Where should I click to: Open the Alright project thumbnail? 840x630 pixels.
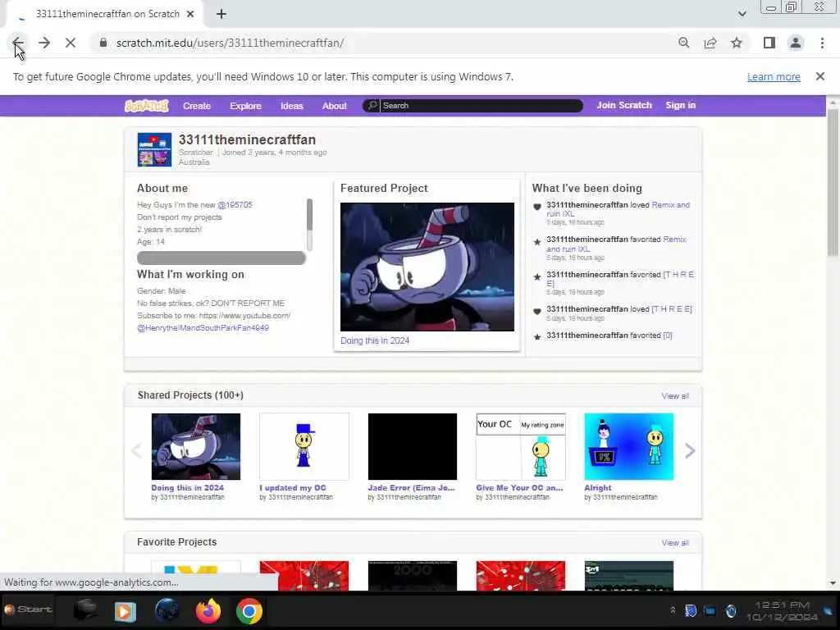(628, 446)
